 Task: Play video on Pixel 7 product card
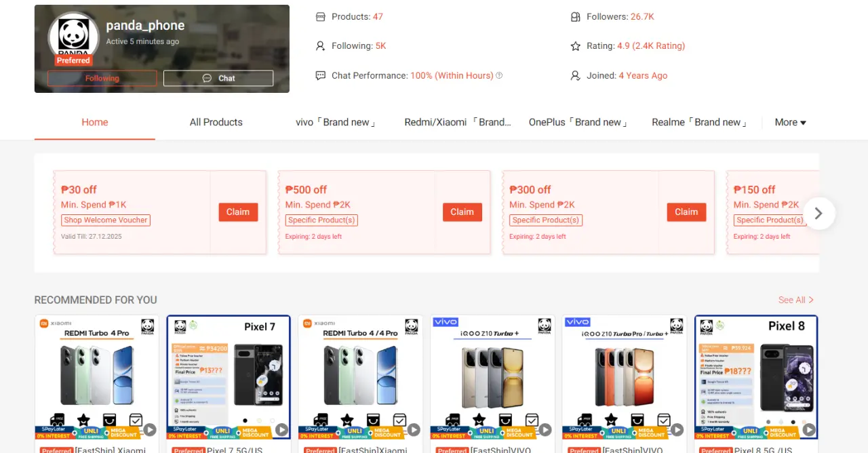281,429
